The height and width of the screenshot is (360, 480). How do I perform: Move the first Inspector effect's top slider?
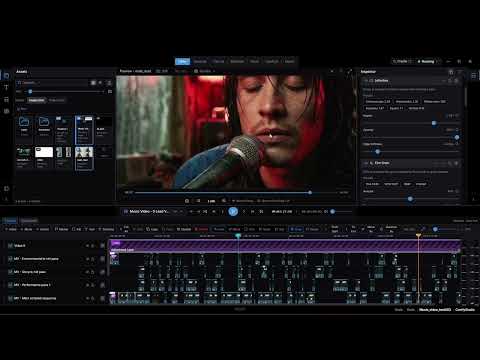[x=434, y=123]
